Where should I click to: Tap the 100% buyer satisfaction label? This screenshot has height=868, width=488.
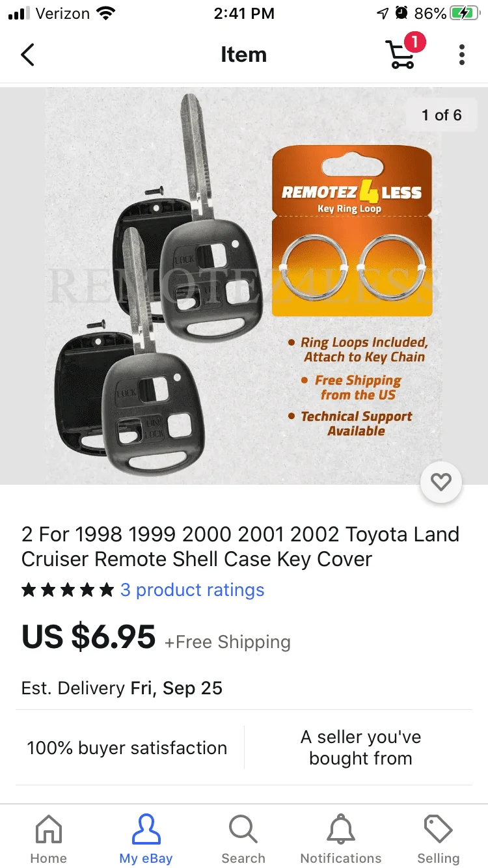(x=127, y=748)
